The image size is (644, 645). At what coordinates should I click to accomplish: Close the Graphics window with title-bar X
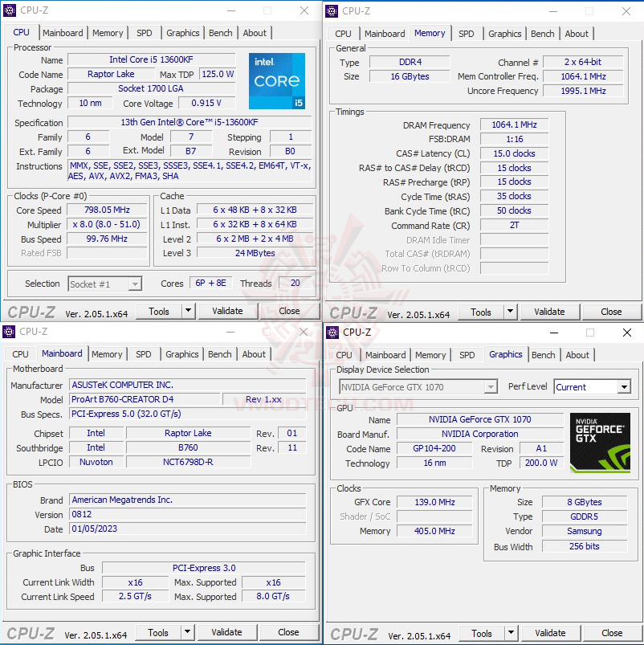[x=626, y=333]
